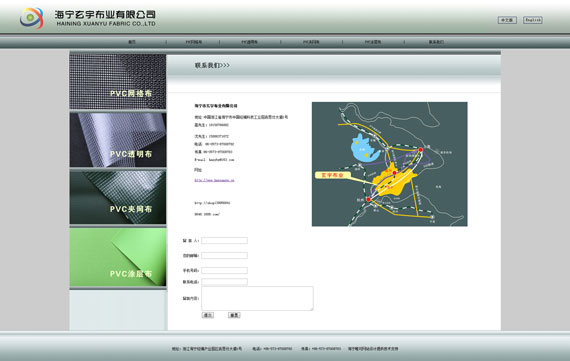Open the last navigation item 联系我们
The height and width of the screenshot is (361, 570).
click(436, 42)
